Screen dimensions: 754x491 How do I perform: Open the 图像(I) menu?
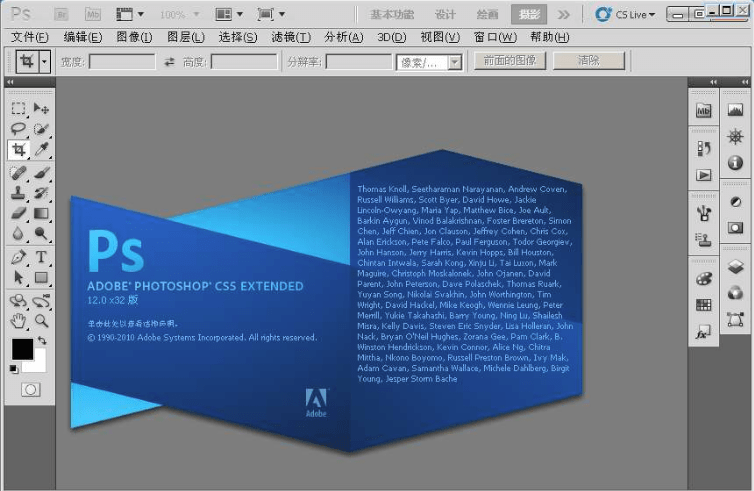(134, 37)
